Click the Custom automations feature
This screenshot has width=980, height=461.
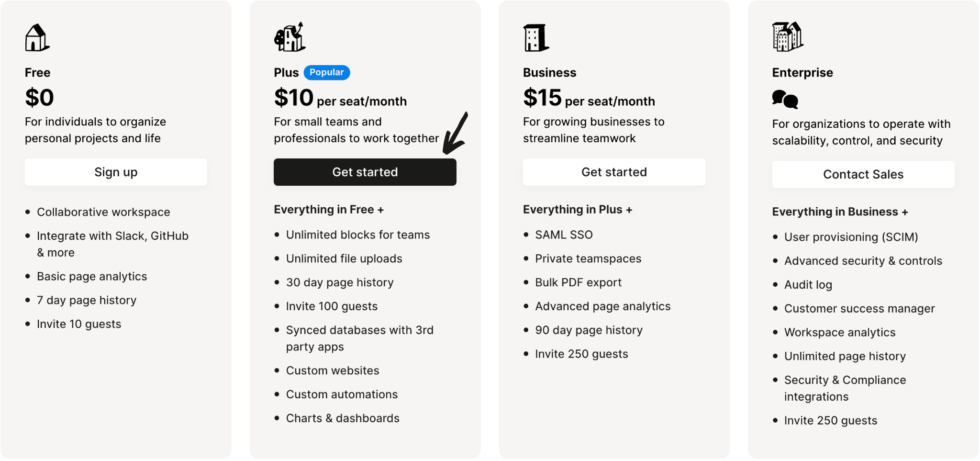click(341, 394)
